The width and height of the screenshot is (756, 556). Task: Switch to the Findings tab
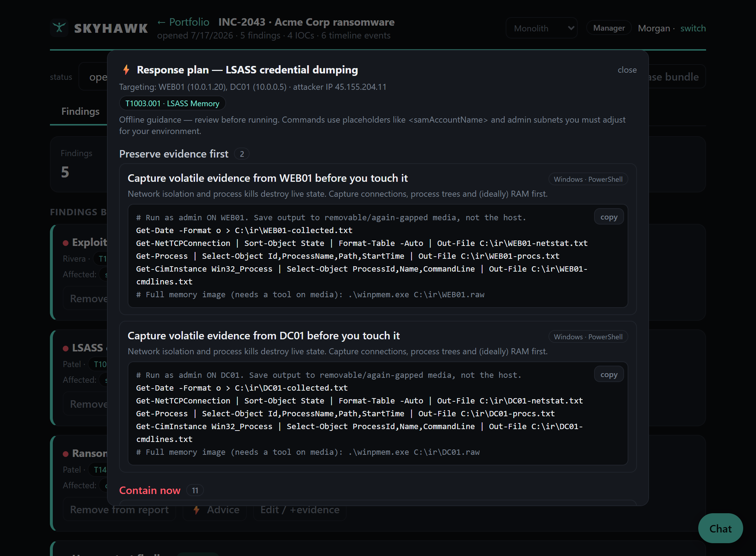pyautogui.click(x=80, y=111)
